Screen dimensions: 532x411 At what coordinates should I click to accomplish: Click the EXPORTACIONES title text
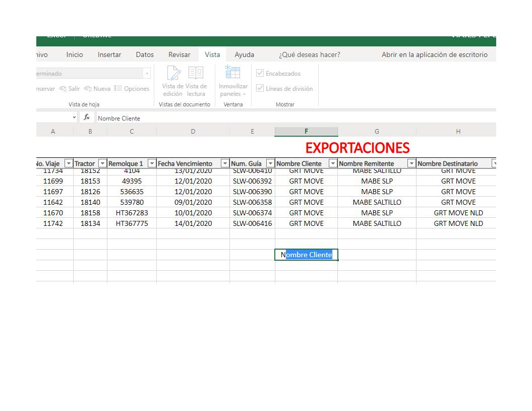tap(357, 148)
